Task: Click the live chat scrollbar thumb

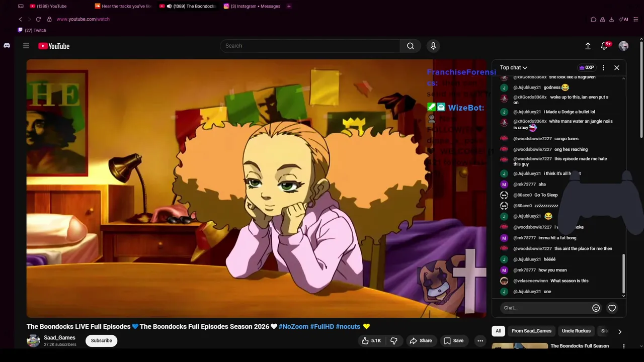Action: click(624, 274)
